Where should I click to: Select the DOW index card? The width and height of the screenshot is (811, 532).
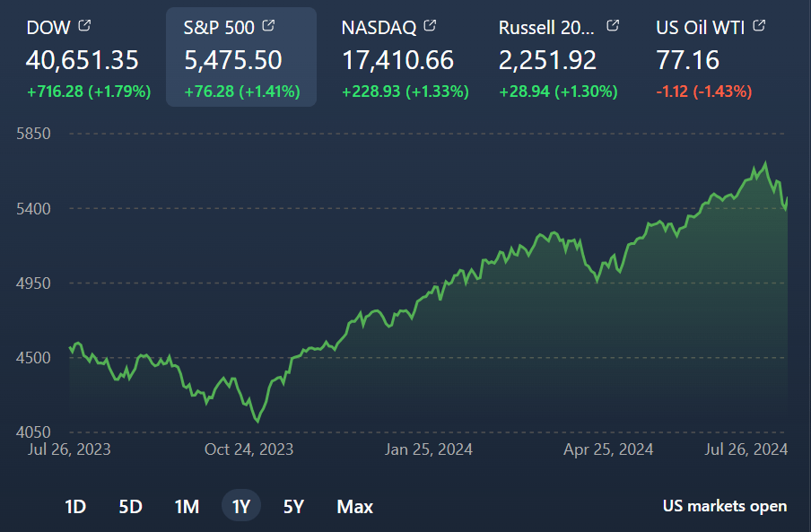click(x=88, y=58)
